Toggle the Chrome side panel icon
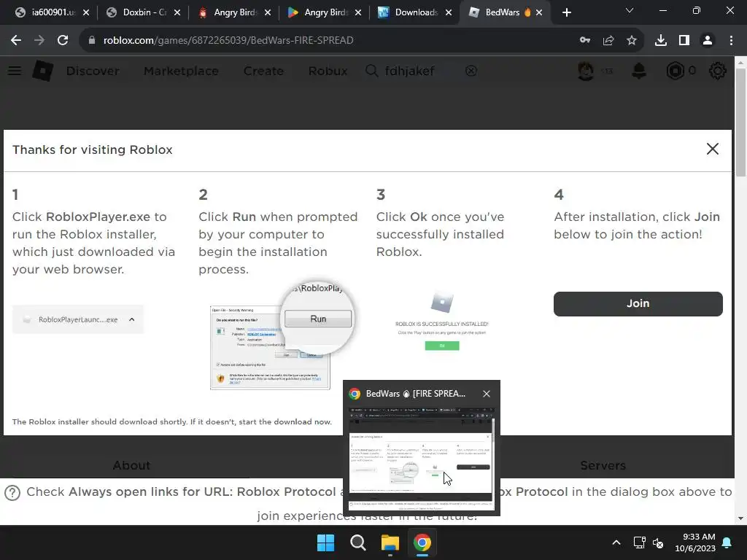Image resolution: width=747 pixels, height=560 pixels. click(x=684, y=41)
